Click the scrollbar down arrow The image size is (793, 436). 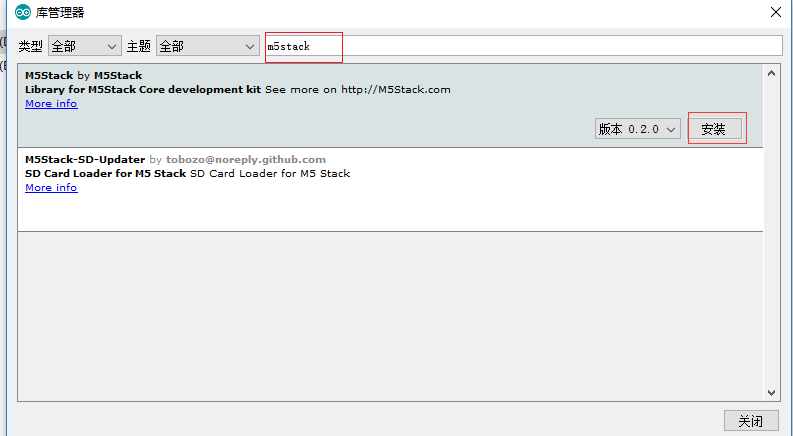(x=771, y=393)
